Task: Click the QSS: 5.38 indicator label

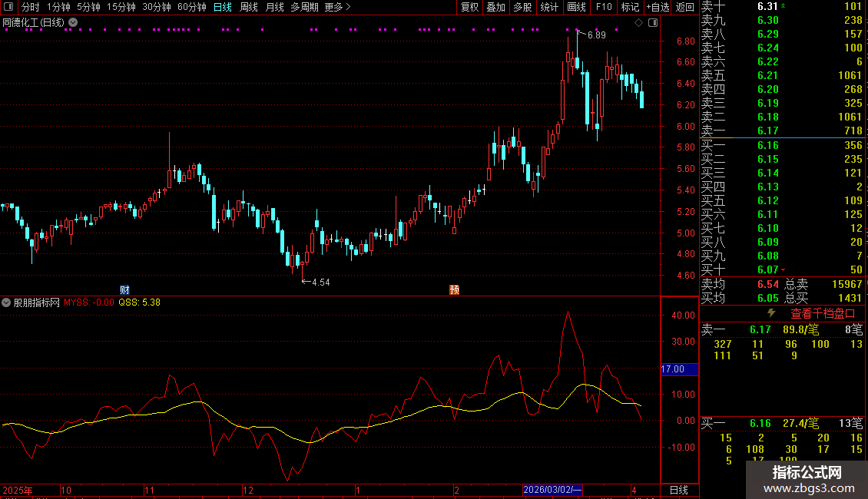Action: coord(140,302)
